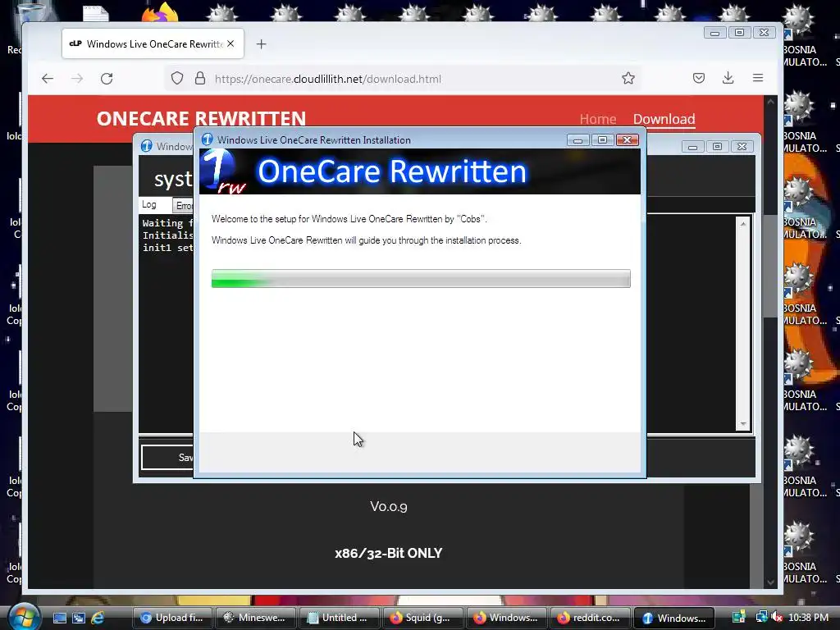Close the Firefox window
This screenshot has height=630, width=840.
click(x=765, y=33)
